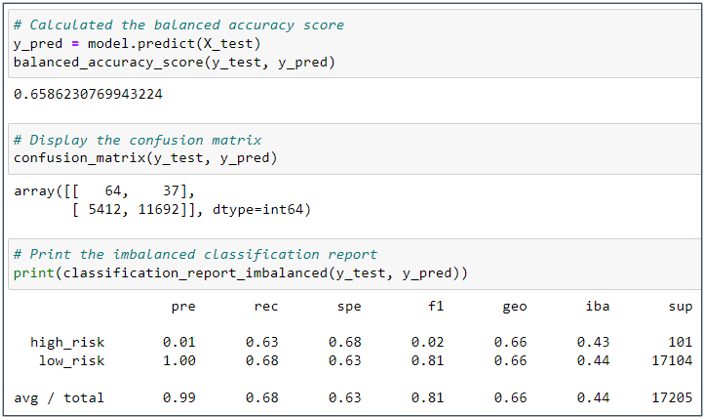Click the low_risk support value 17104
The image size is (704, 419).
(x=672, y=361)
